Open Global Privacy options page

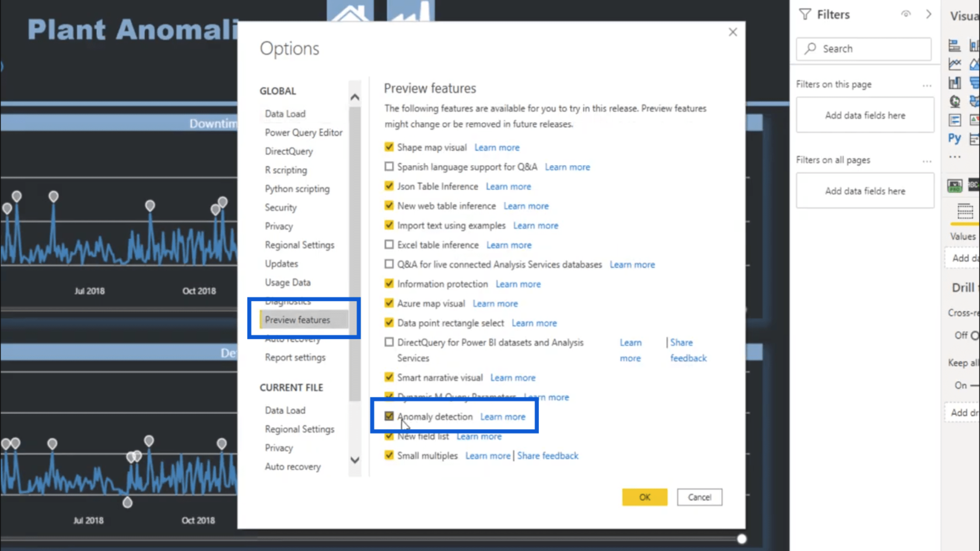pos(279,226)
